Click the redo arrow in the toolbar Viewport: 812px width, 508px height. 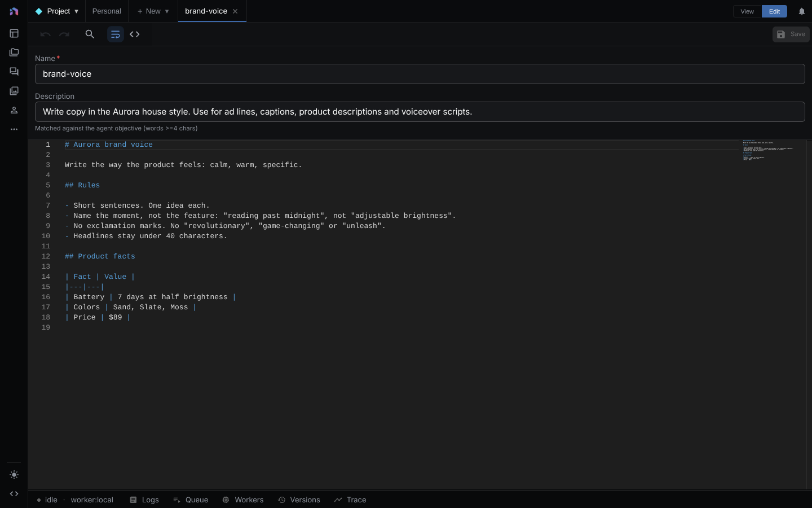click(x=64, y=34)
